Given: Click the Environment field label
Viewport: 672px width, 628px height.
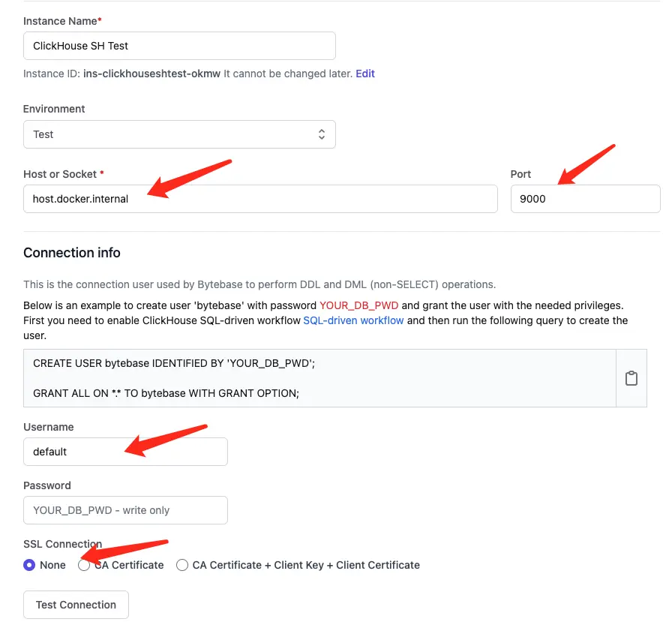Looking at the screenshot, I should (54, 109).
